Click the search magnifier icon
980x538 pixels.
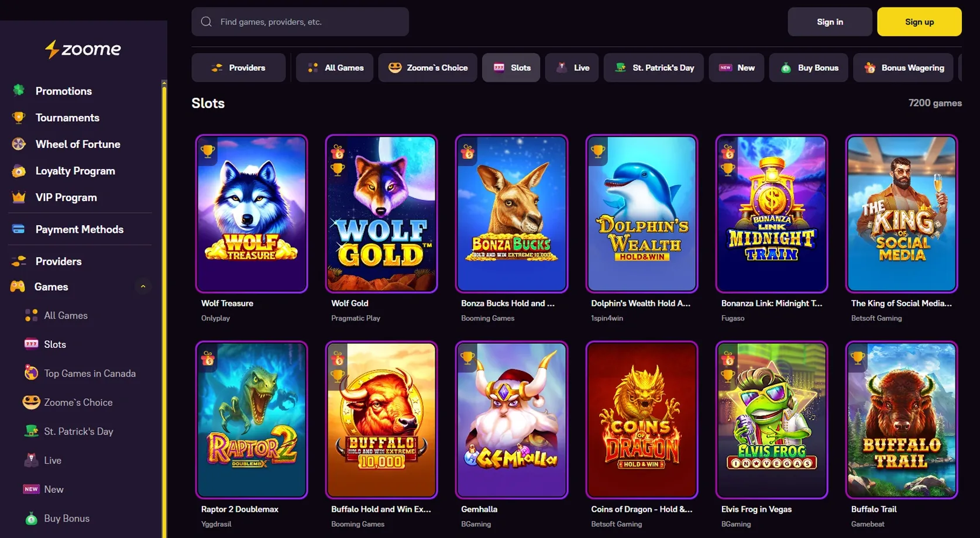click(x=206, y=21)
